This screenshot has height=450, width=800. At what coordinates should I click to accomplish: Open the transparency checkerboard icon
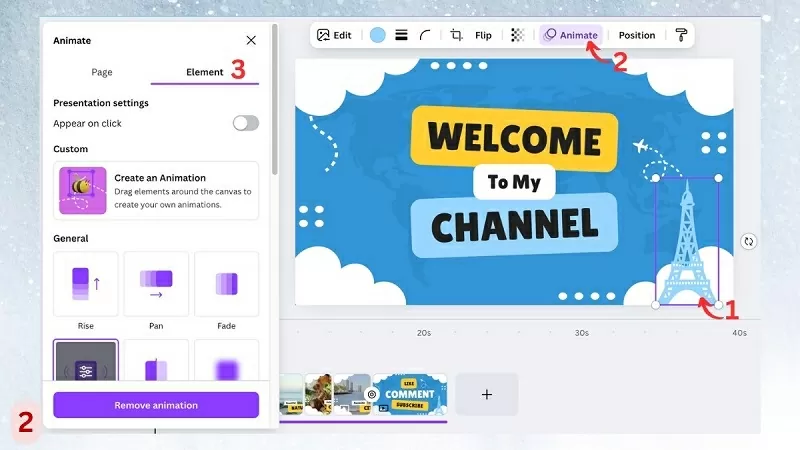[x=517, y=35]
